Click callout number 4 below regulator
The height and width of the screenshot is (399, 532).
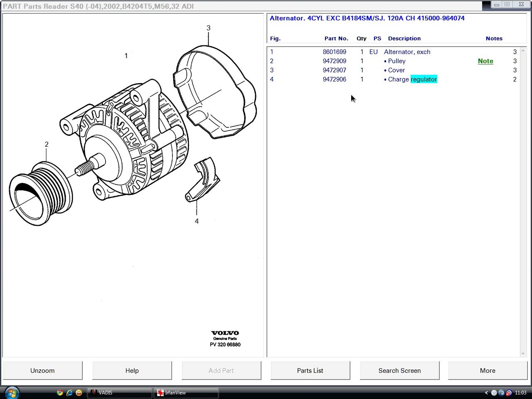click(x=197, y=221)
